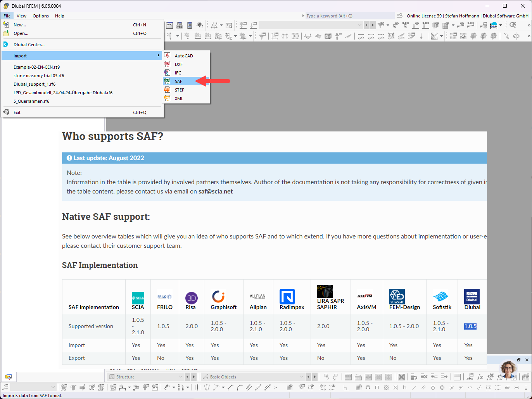The width and height of the screenshot is (532, 399).
Task: Click the New model icon in the File menu
Action: pos(7,24)
